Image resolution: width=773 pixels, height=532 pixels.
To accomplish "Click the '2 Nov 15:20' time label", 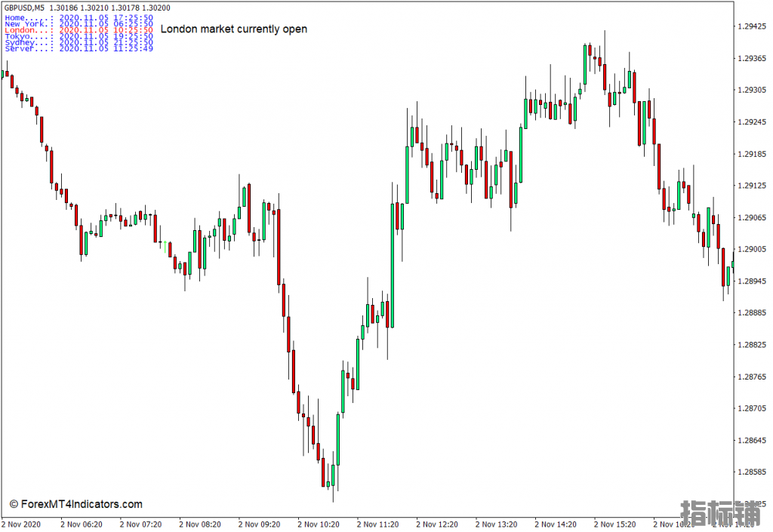I will click(614, 524).
